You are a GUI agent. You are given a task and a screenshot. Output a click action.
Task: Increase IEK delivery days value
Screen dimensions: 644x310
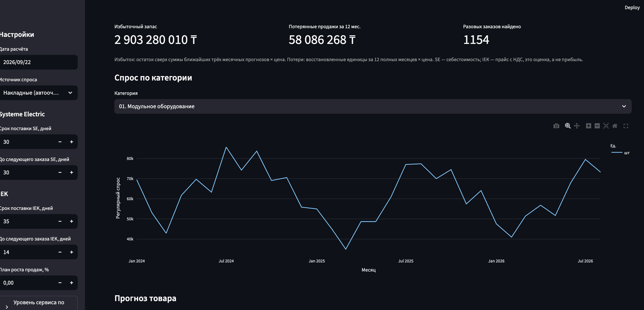71,221
